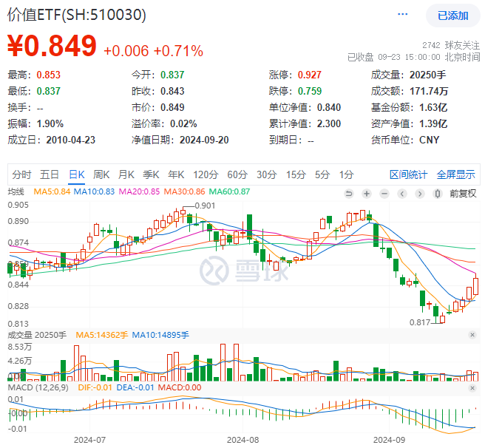Switch to the 周K weekly chart tab

(101, 175)
